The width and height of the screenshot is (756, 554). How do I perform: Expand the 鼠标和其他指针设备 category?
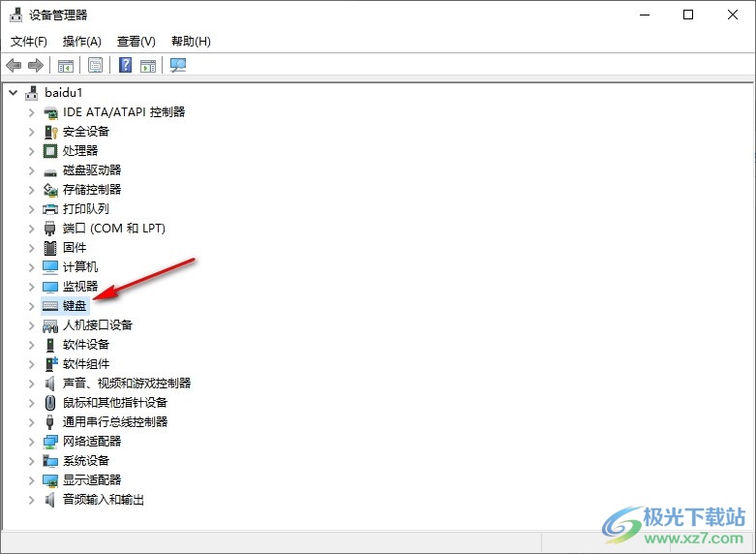31,403
